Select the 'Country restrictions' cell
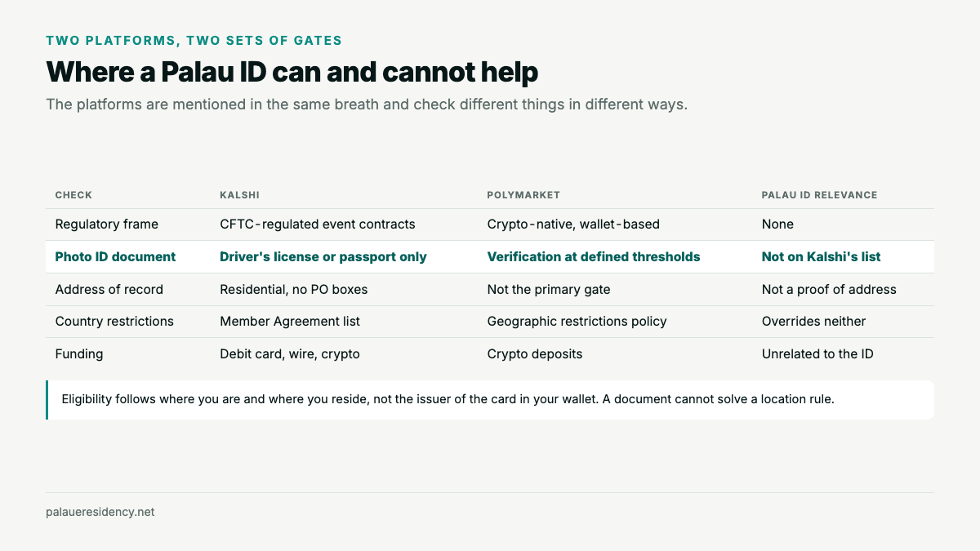This screenshot has height=551, width=980. [x=114, y=321]
